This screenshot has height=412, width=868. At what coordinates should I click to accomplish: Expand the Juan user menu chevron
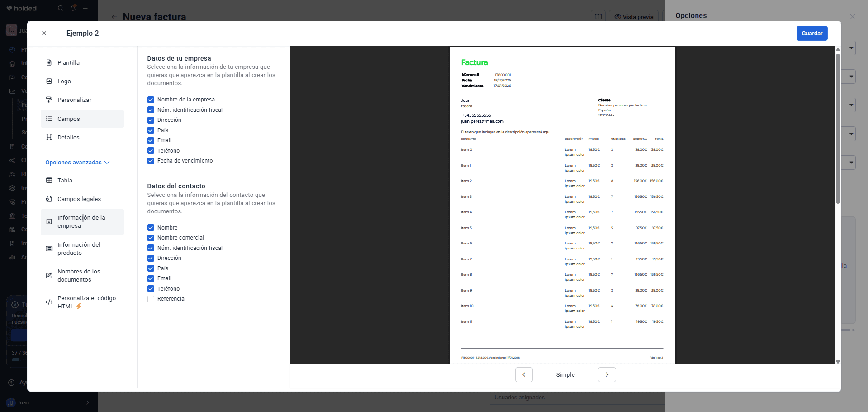[88, 402]
